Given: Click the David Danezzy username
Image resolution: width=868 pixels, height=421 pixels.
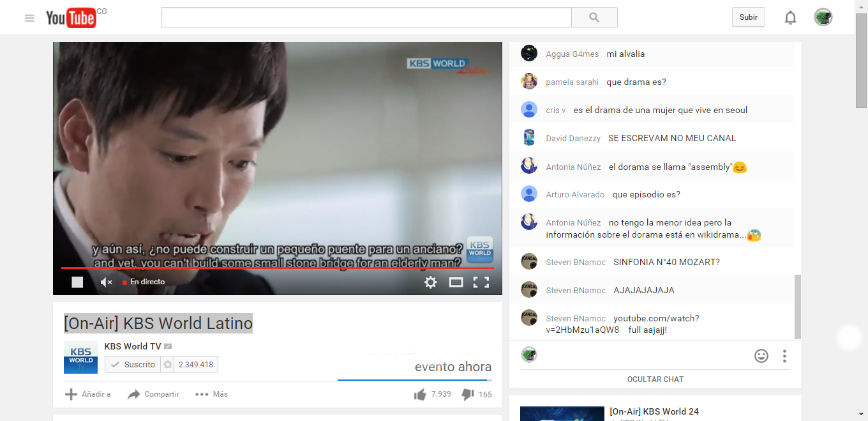Looking at the screenshot, I should click(x=573, y=139).
